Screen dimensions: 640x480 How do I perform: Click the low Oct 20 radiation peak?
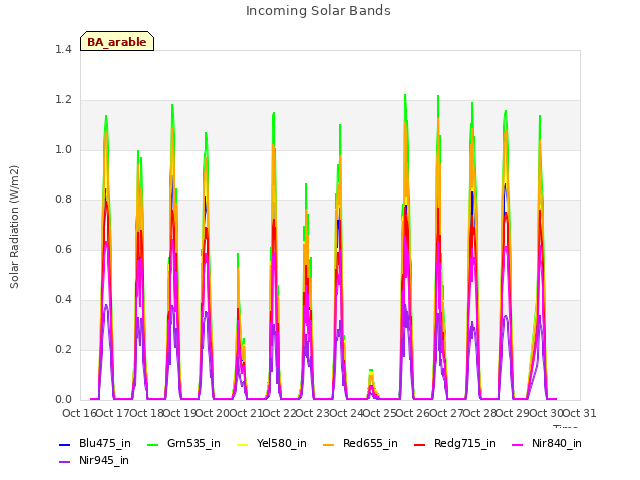pos(239,327)
